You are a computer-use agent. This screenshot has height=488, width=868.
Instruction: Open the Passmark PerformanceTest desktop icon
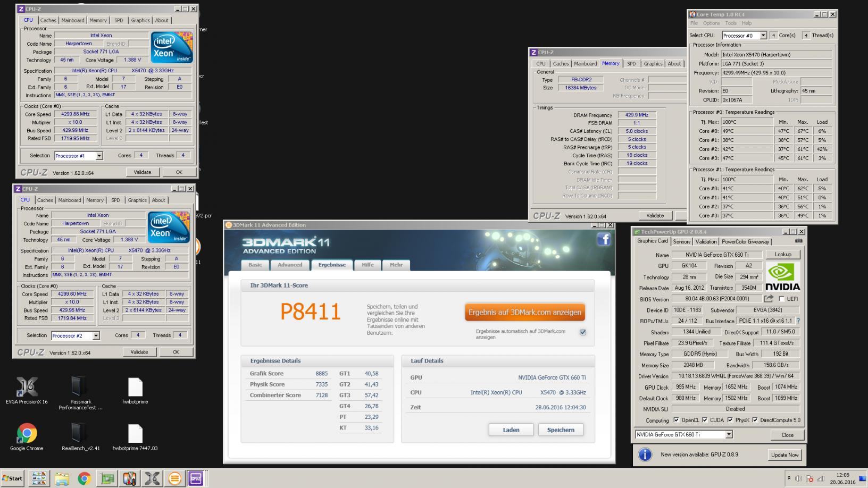point(80,393)
